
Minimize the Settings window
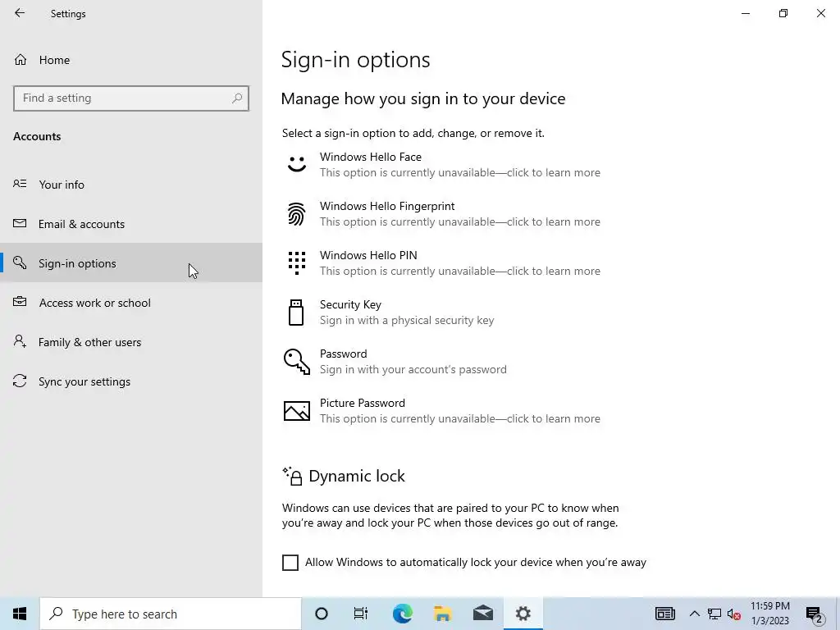746,13
